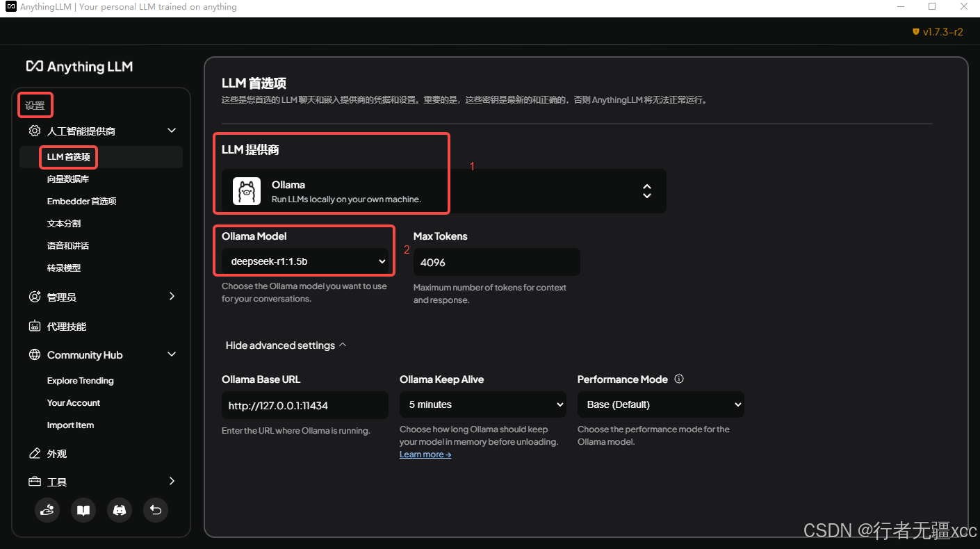Screen dimensions: 980x549
Task: Open the documentation book icon
Action: (83, 510)
